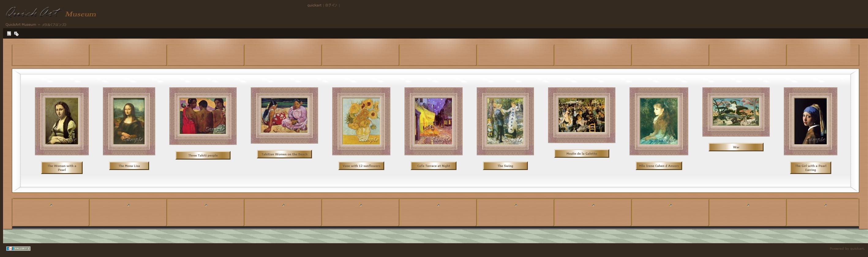Click the Moulin de la Galette plate
Image resolution: width=868 pixels, height=257 pixels.
click(582, 153)
